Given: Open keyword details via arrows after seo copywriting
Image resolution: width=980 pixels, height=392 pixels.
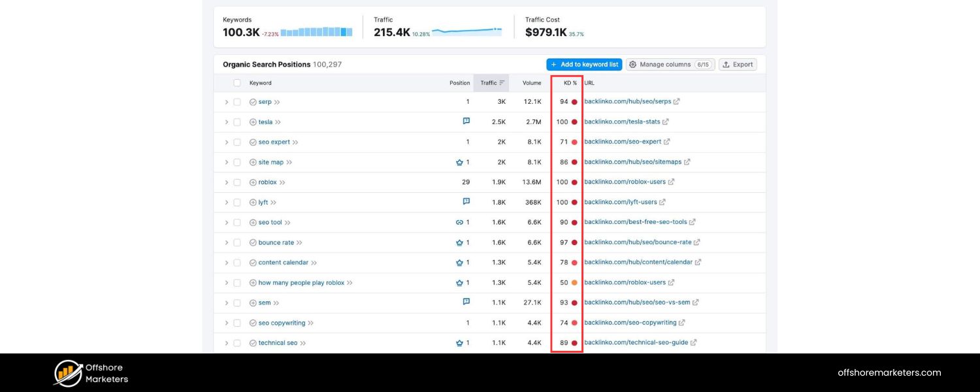Looking at the screenshot, I should tap(312, 323).
